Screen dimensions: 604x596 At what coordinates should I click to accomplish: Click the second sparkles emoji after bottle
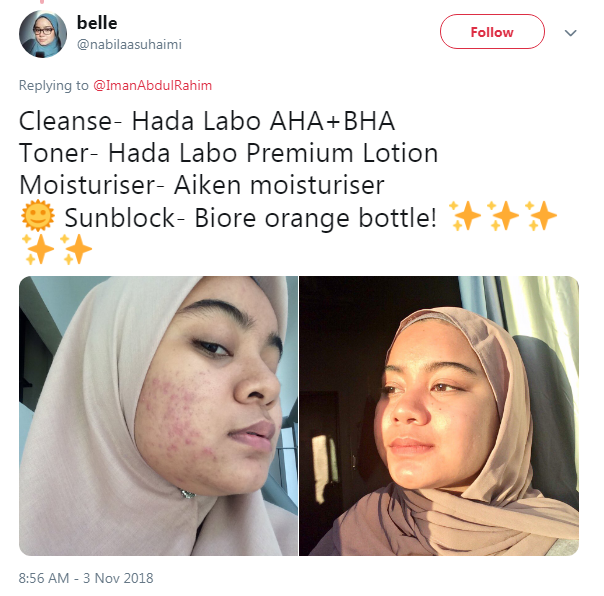point(503,216)
